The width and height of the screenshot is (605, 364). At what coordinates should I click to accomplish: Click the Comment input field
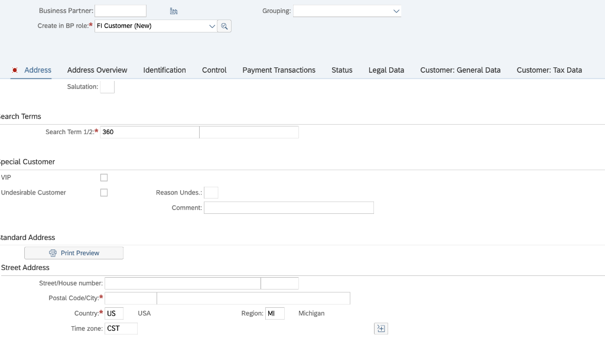click(288, 207)
